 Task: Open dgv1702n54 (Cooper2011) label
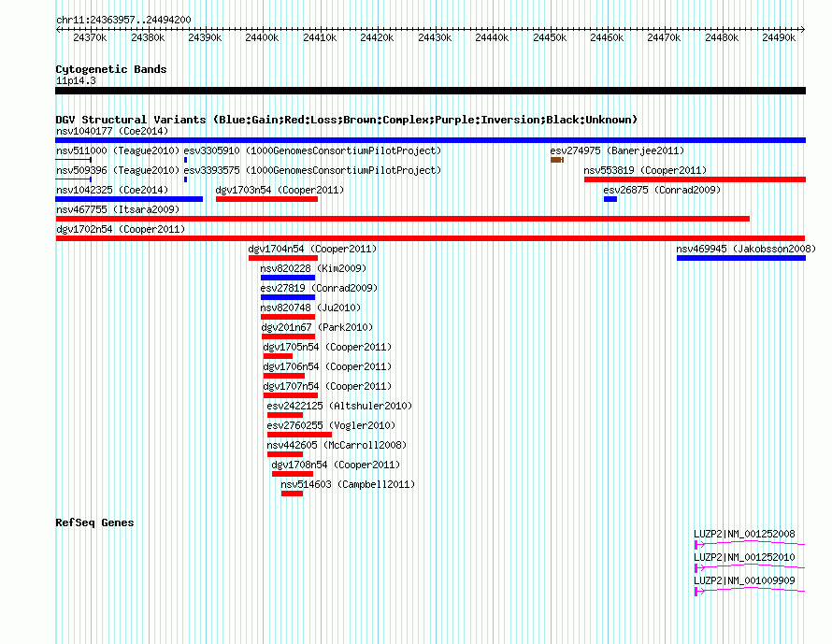point(121,229)
